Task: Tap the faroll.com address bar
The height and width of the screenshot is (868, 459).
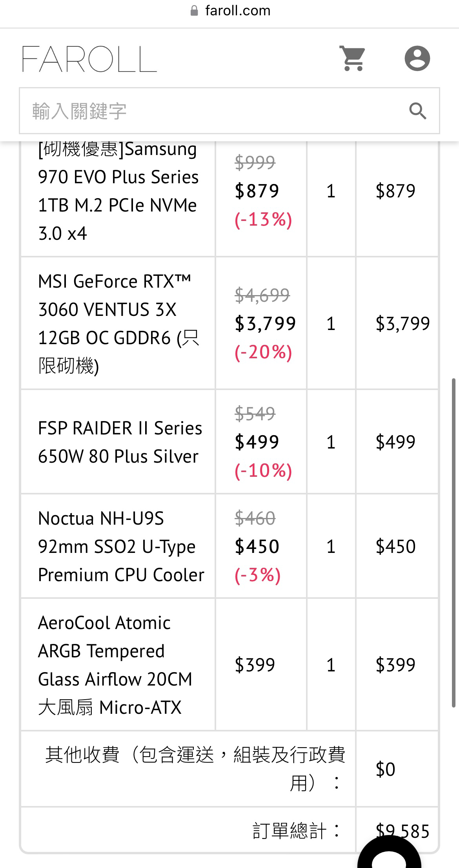Action: point(231,11)
